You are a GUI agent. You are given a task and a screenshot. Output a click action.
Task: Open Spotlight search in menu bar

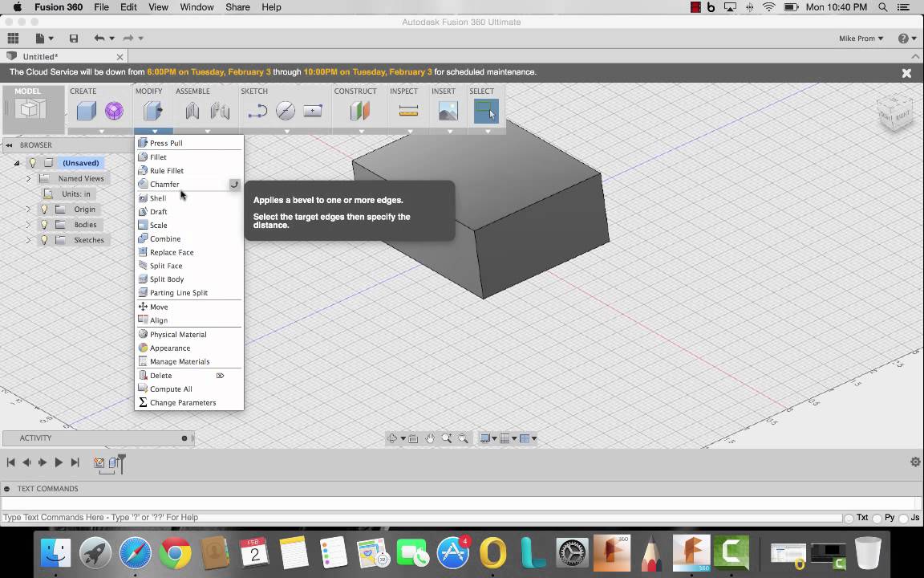pos(883,7)
